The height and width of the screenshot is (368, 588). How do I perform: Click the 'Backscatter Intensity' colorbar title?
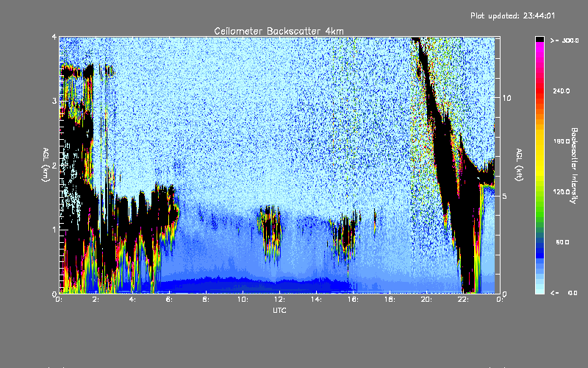(x=574, y=166)
